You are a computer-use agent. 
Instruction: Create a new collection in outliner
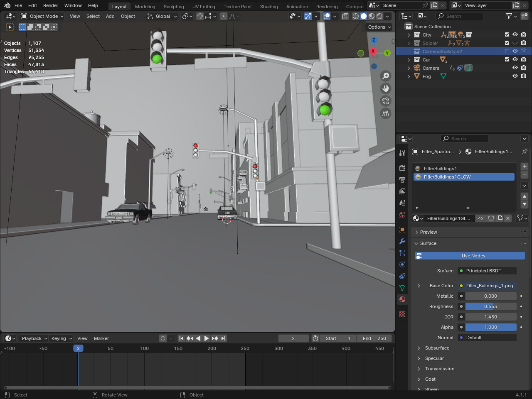click(525, 16)
